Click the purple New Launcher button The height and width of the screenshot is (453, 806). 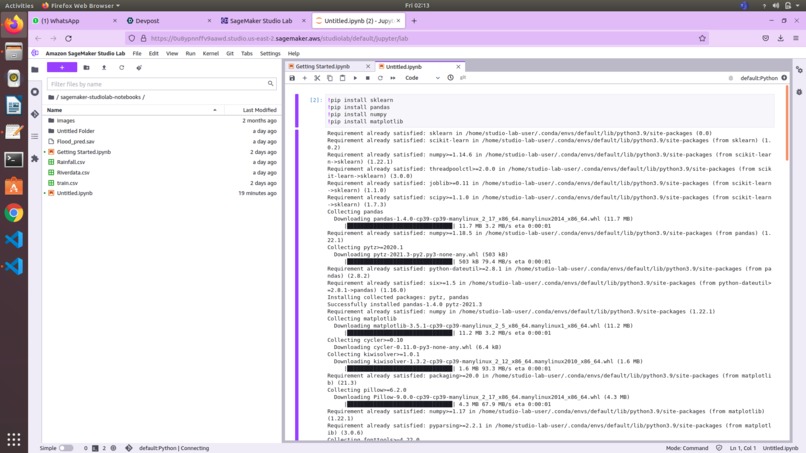[x=62, y=67]
